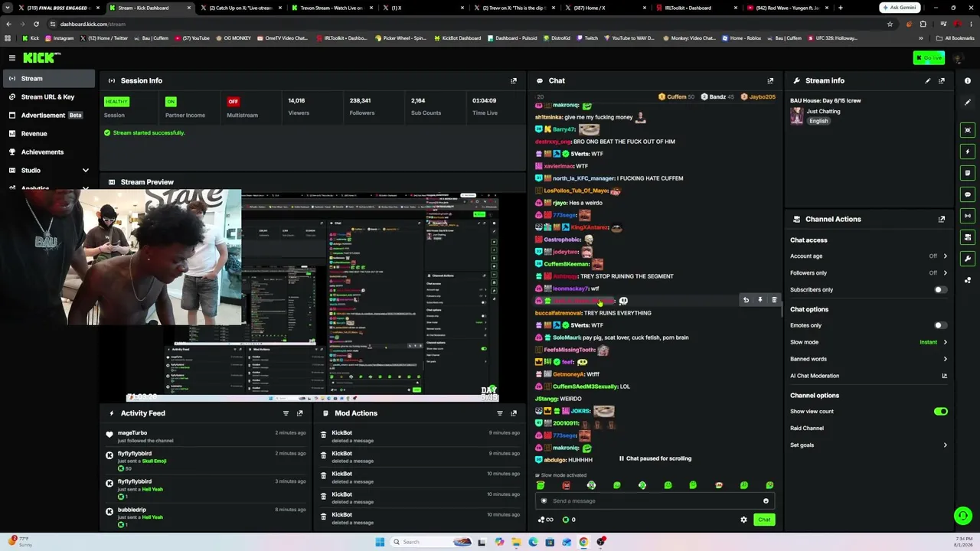Pop out the Channel Actions panel

(x=942, y=219)
